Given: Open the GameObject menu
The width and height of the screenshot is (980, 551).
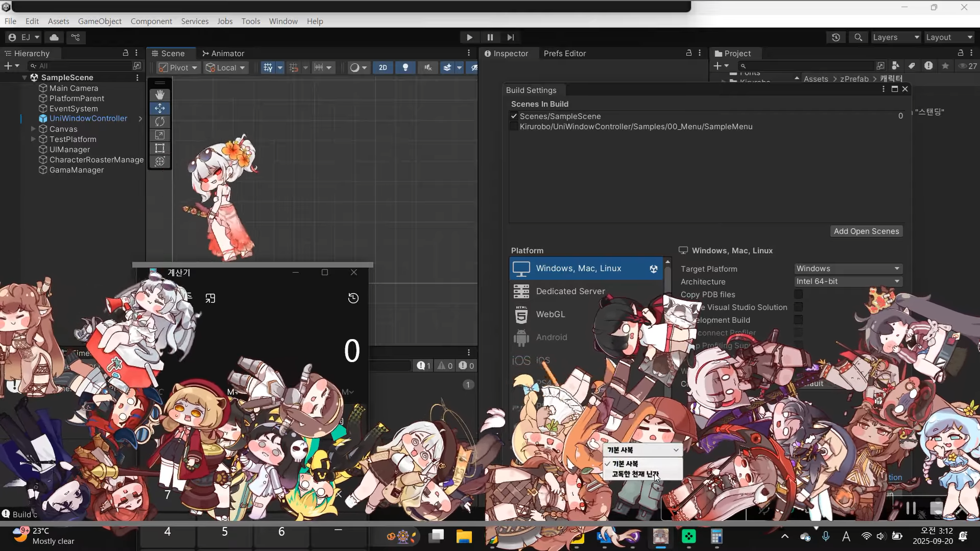Looking at the screenshot, I should click(100, 21).
